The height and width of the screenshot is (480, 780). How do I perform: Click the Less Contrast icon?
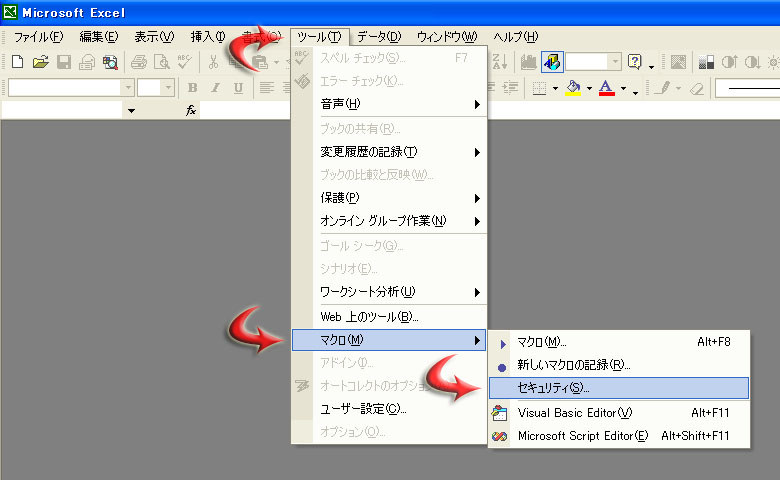click(x=752, y=62)
